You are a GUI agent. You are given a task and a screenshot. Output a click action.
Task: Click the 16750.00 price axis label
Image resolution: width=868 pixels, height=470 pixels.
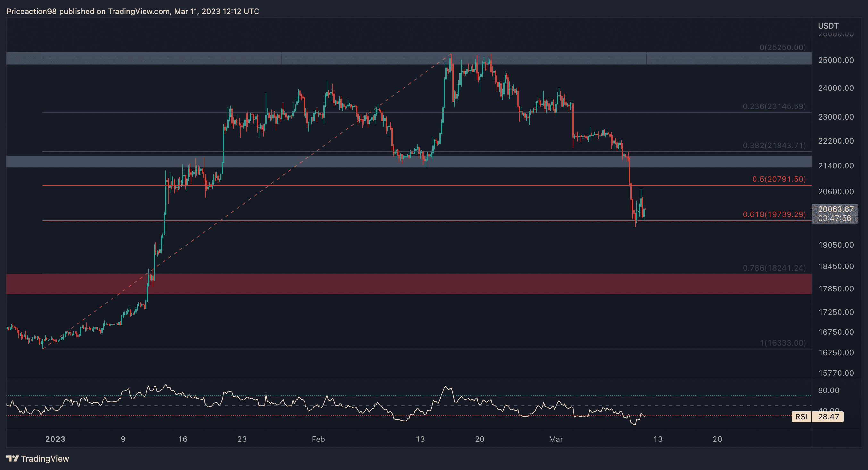coord(836,332)
